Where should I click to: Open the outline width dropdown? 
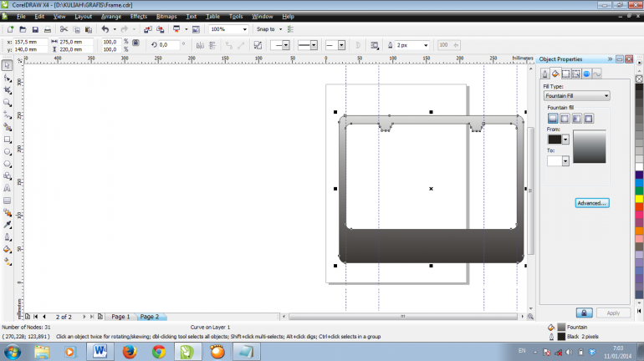coord(426,45)
